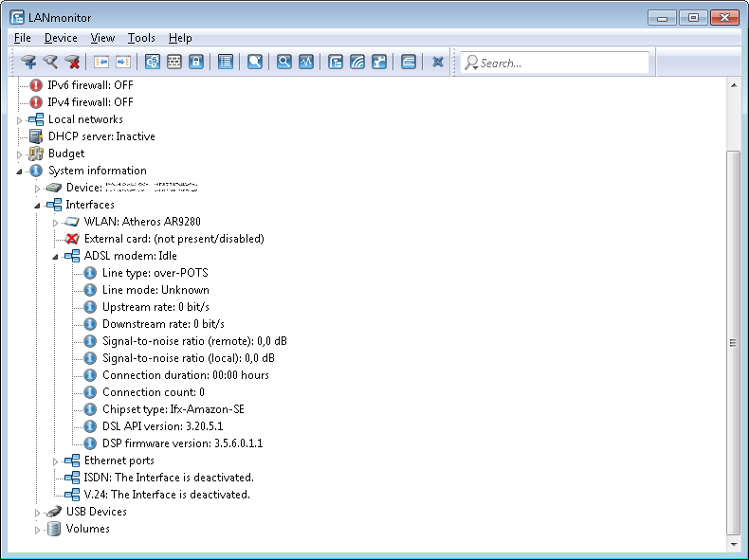Click the padlock toolbar icon
The width and height of the screenshot is (749, 560).
point(196,63)
